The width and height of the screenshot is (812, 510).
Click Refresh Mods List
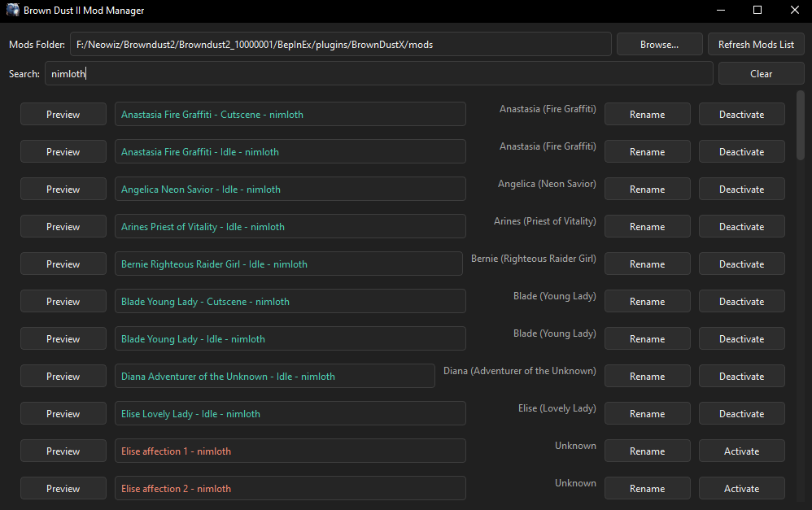[756, 44]
